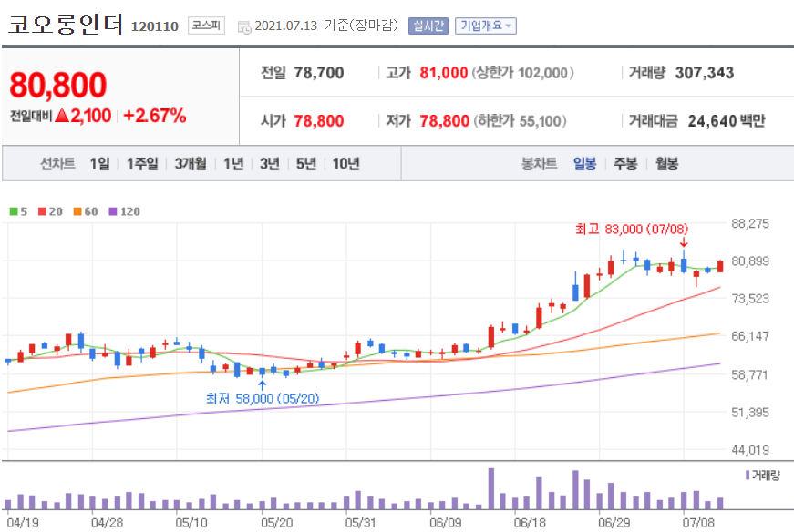Viewport: 794px width, 532px height.
Task: Click the 2,100 up-change value
Action: (x=90, y=116)
